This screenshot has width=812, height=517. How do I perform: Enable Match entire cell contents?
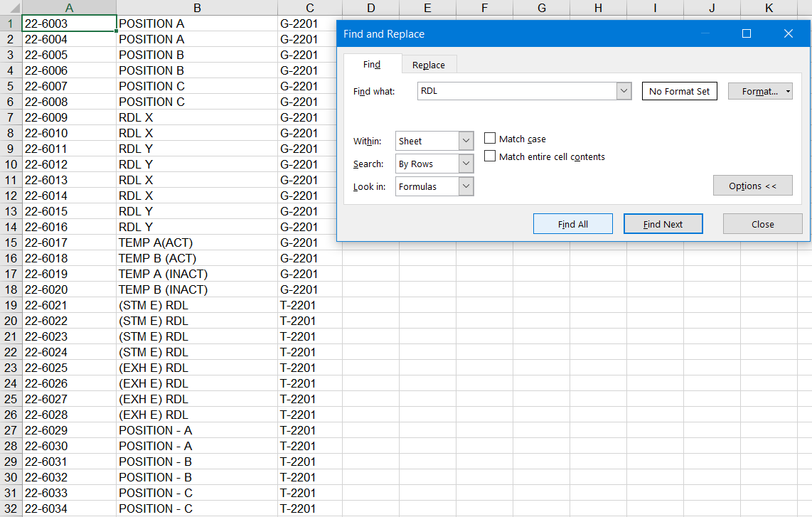pyautogui.click(x=490, y=156)
